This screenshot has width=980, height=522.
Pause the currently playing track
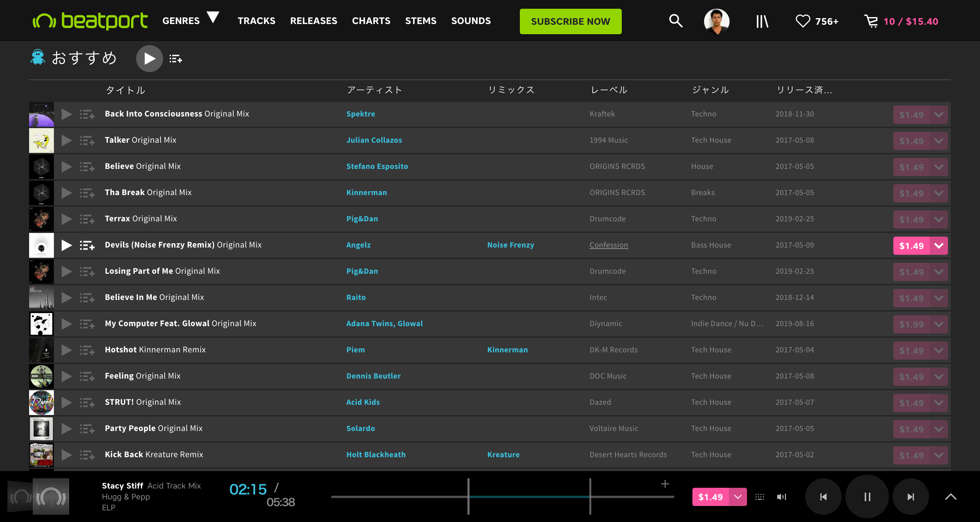(x=867, y=497)
